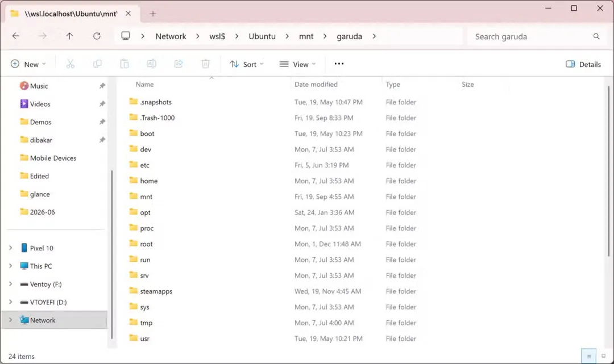614x364 pixels.
Task: Close the wsl.localhost tab
Action: [128, 14]
